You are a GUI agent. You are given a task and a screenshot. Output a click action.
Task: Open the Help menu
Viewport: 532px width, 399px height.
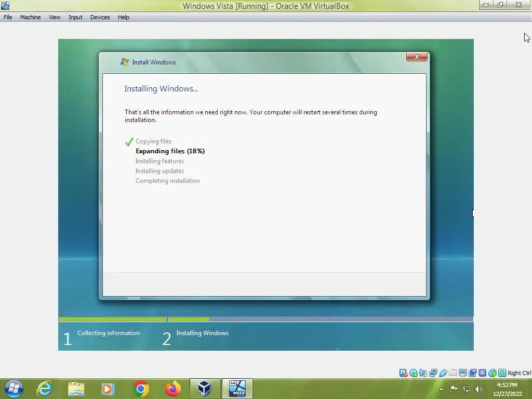click(x=123, y=17)
